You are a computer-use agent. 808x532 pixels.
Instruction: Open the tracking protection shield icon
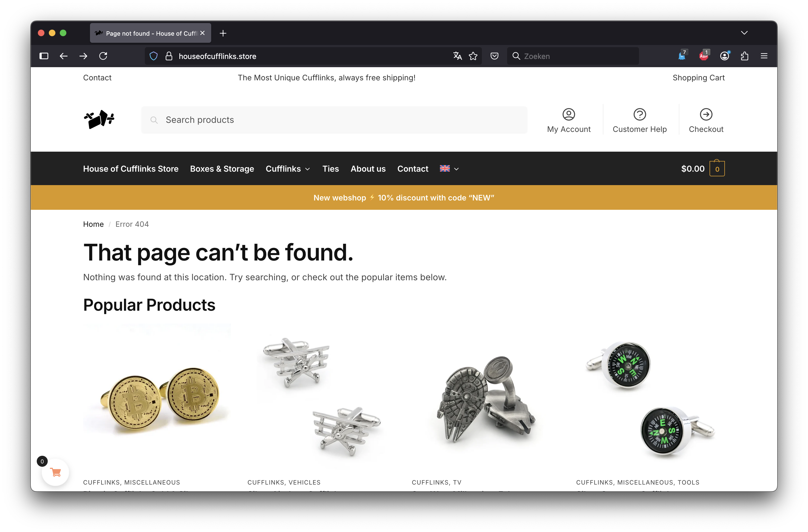(153, 56)
